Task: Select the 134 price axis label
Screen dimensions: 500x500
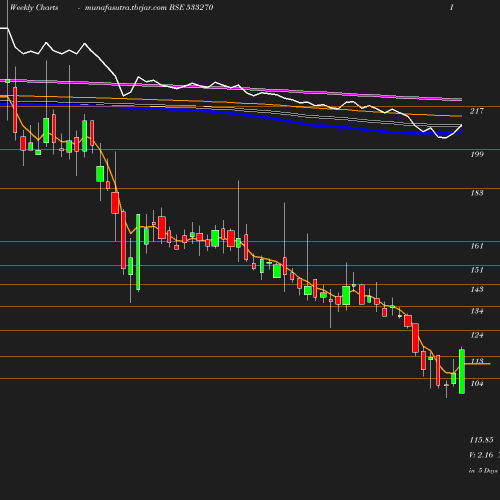Action: click(x=477, y=311)
